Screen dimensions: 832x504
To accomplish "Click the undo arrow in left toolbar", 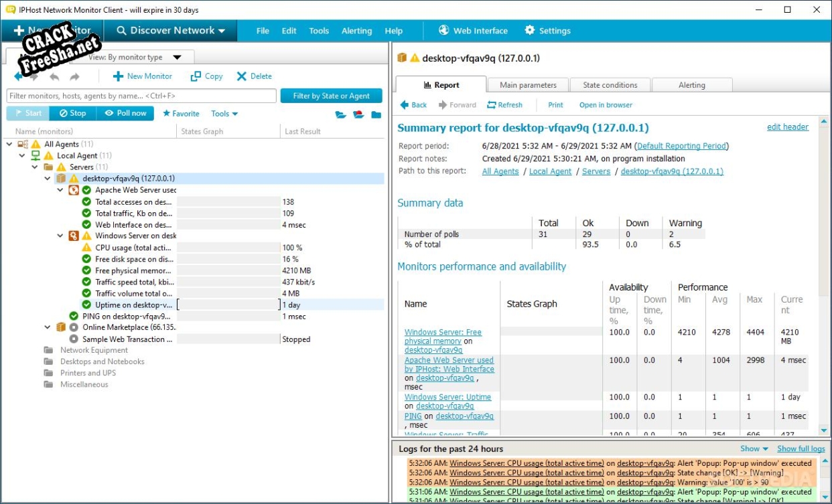I will (54, 77).
